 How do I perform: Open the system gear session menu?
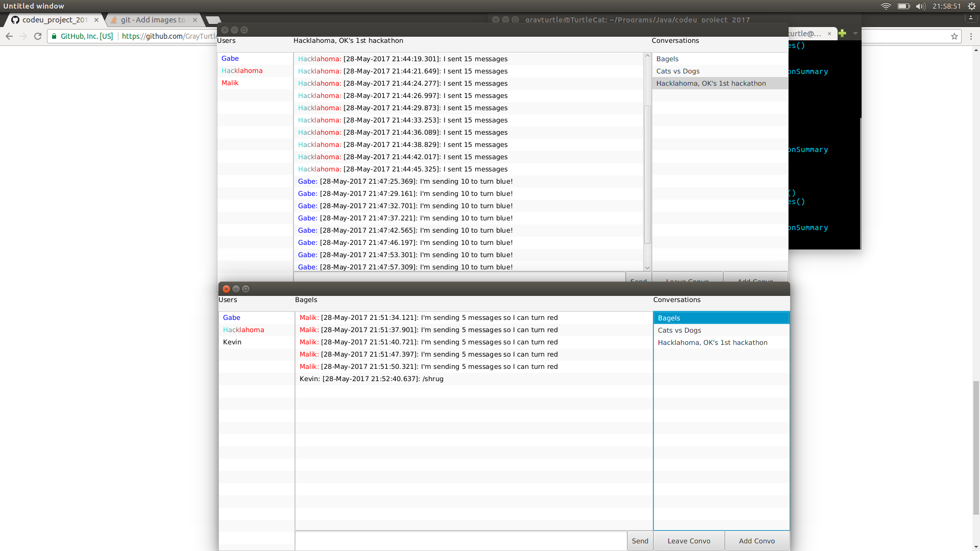971,6
